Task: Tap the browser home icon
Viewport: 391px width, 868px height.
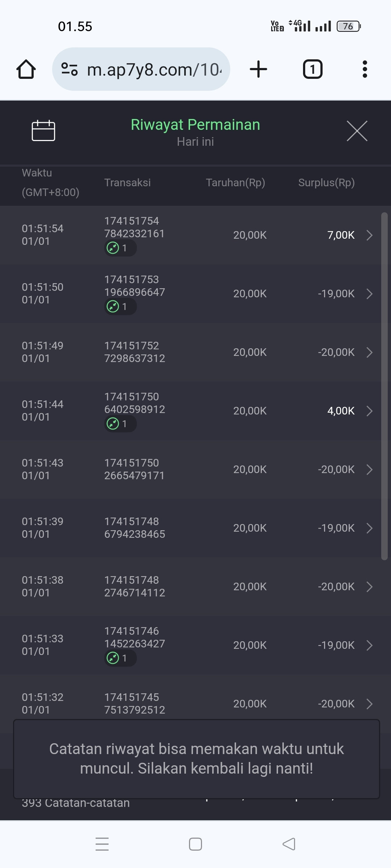Action: point(26,69)
